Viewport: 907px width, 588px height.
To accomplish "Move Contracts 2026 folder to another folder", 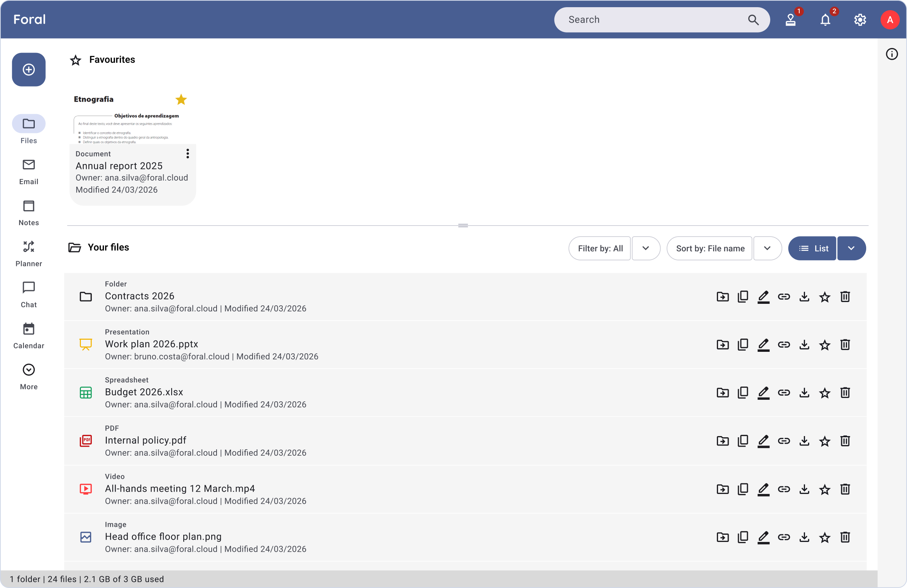I will (723, 297).
